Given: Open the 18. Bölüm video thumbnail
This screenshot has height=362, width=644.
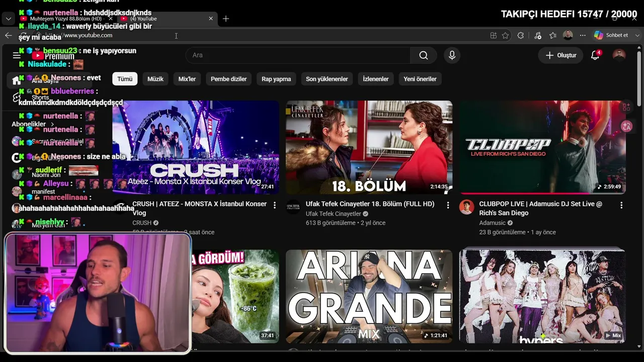Looking at the screenshot, I should click(369, 147).
